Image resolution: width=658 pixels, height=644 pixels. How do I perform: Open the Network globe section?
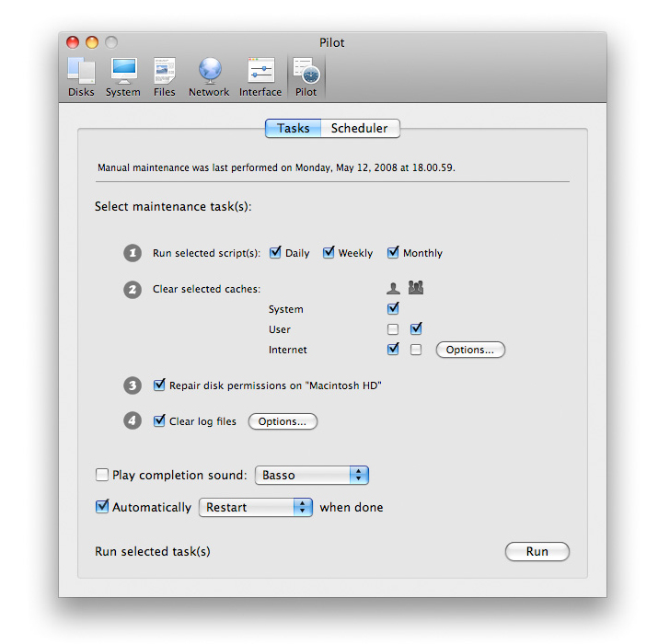[209, 77]
